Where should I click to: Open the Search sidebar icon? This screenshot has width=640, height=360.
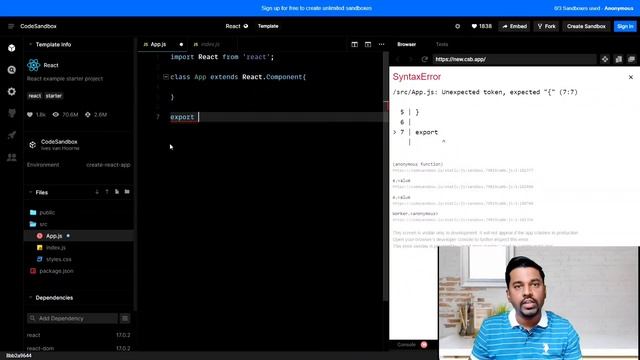click(x=11, y=70)
